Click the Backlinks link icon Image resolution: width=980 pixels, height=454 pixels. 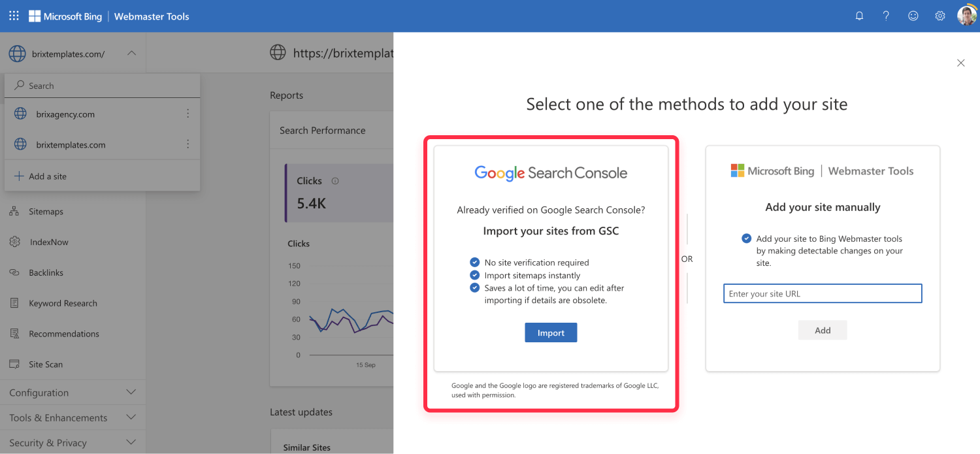click(x=14, y=272)
